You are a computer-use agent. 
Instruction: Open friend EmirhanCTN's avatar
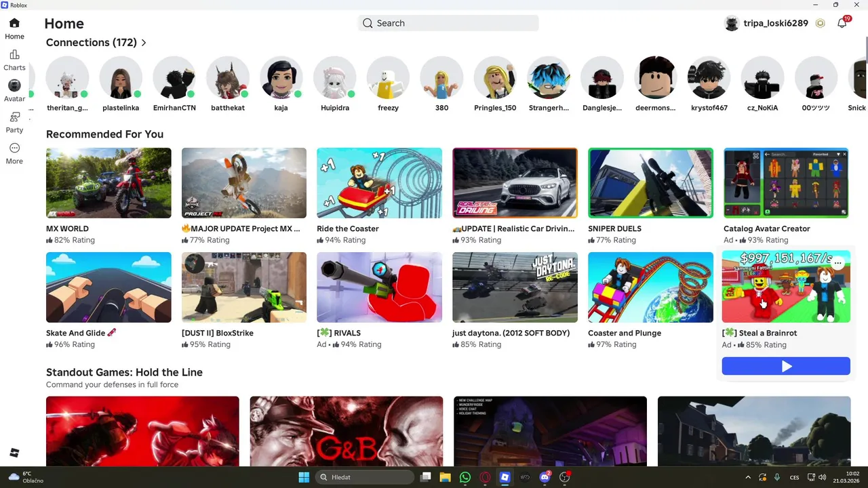coord(174,78)
